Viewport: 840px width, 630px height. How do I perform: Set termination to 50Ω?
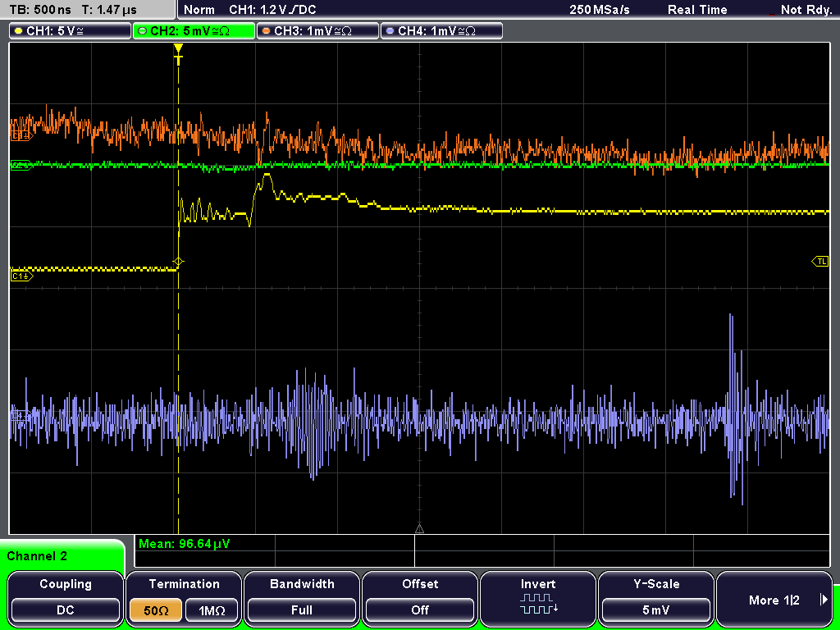click(x=156, y=610)
